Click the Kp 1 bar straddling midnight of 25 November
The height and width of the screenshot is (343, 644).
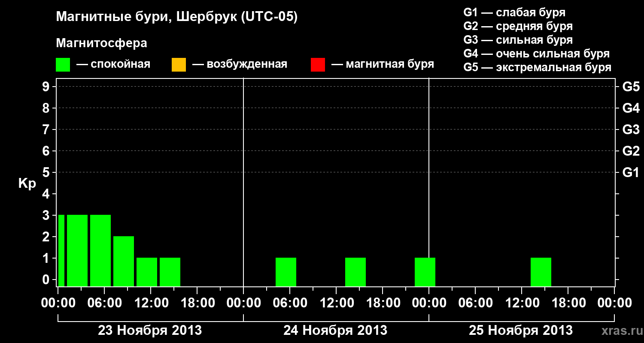click(x=425, y=272)
